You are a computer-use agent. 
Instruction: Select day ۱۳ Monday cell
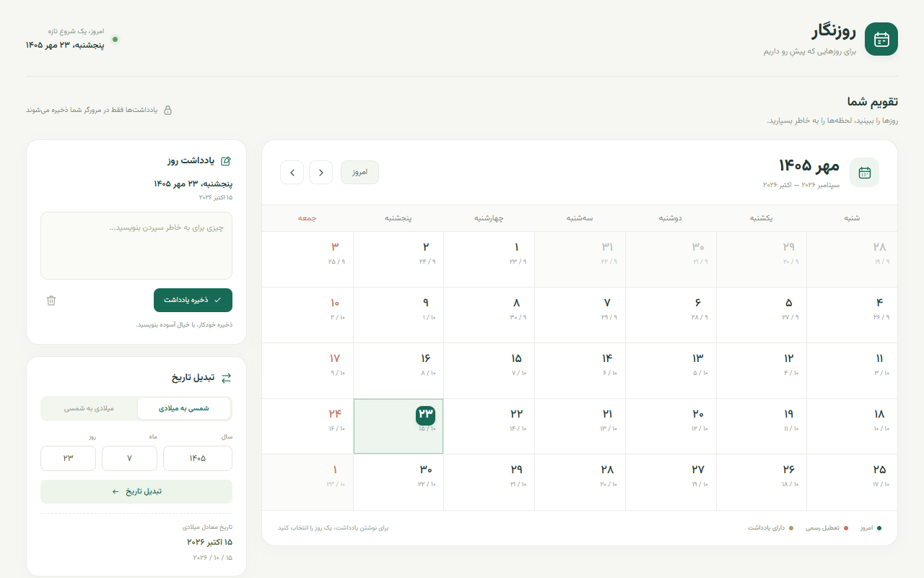pos(671,371)
